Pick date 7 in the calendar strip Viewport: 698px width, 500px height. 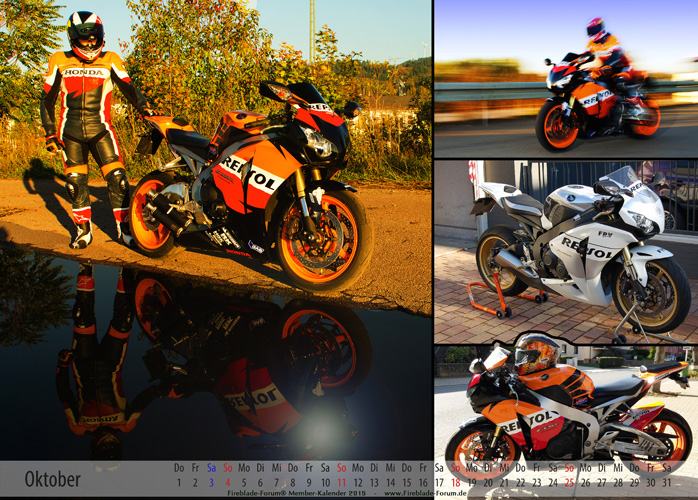(276, 483)
